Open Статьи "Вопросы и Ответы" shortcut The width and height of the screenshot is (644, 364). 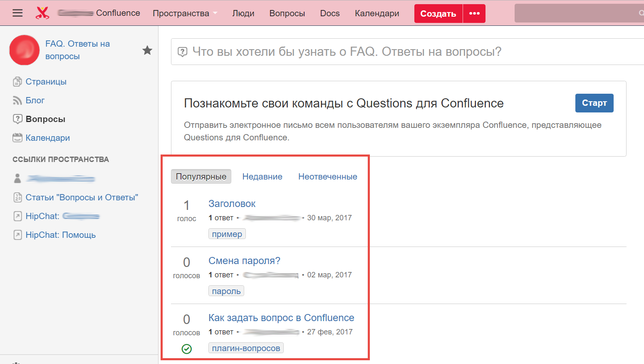pos(82,197)
